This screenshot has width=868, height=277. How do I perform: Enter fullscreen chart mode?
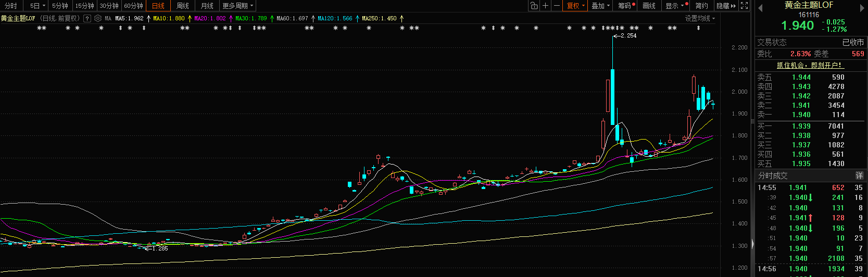coord(745,6)
